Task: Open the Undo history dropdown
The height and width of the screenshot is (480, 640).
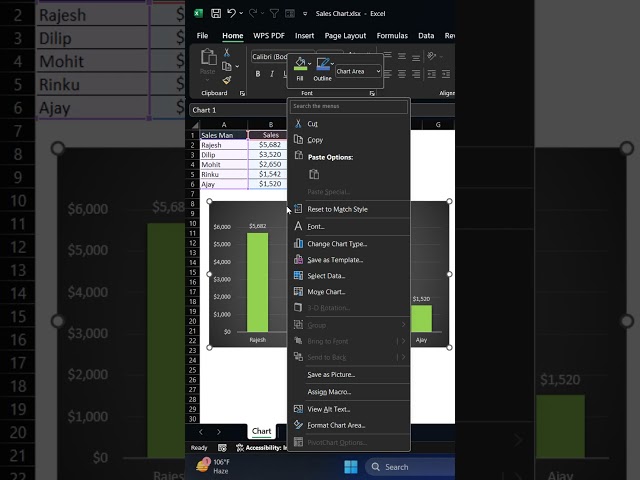Action: (241, 13)
